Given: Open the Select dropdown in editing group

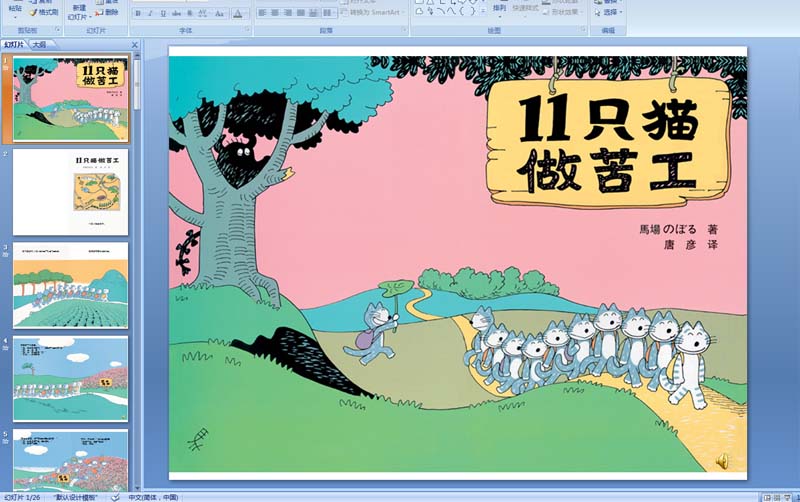Looking at the screenshot, I should click(x=608, y=12).
